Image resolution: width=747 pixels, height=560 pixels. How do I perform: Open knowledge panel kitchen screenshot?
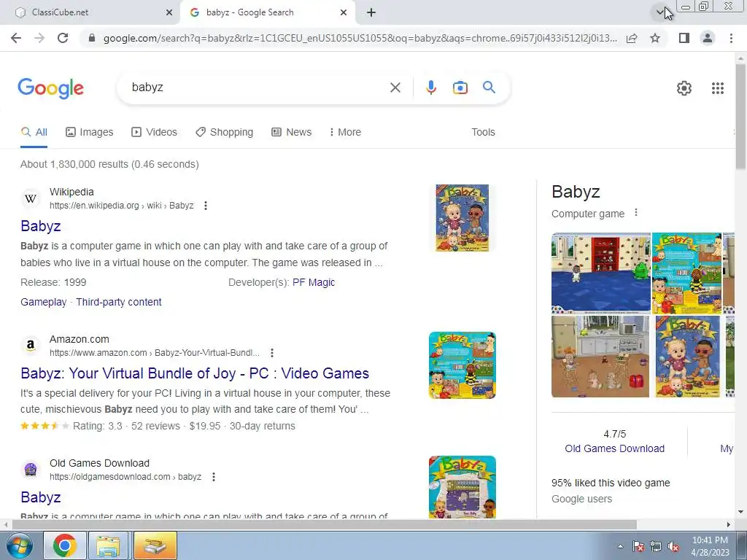coord(600,356)
